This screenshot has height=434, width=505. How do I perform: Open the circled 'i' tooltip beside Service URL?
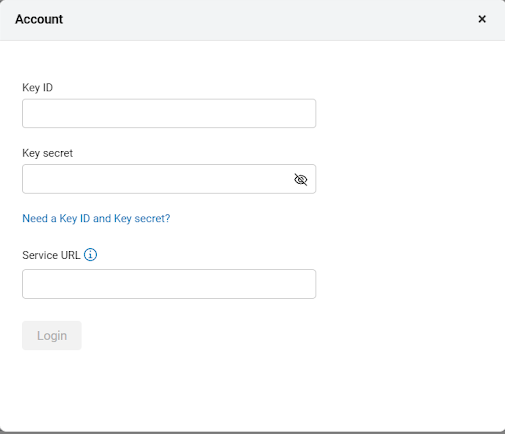[x=90, y=255]
